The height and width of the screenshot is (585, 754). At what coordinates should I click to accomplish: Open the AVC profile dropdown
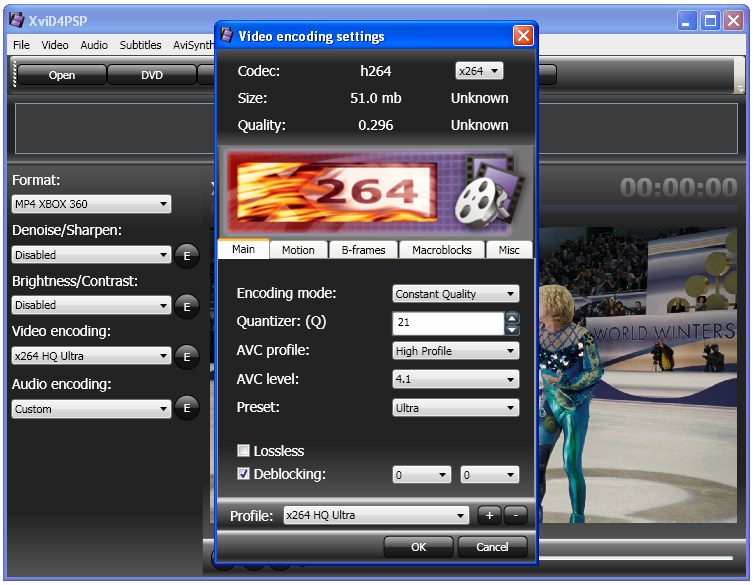tap(455, 351)
